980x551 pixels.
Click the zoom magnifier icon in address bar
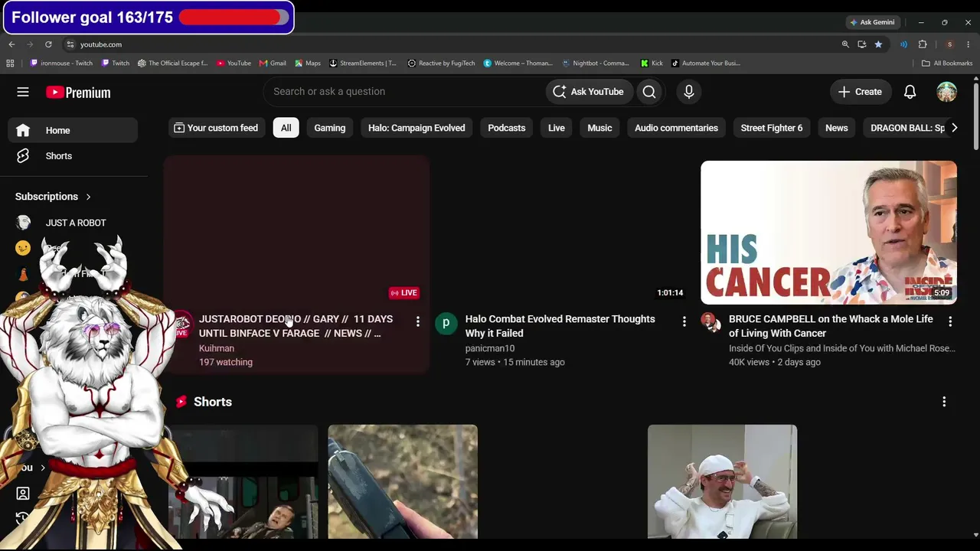[x=845, y=44]
